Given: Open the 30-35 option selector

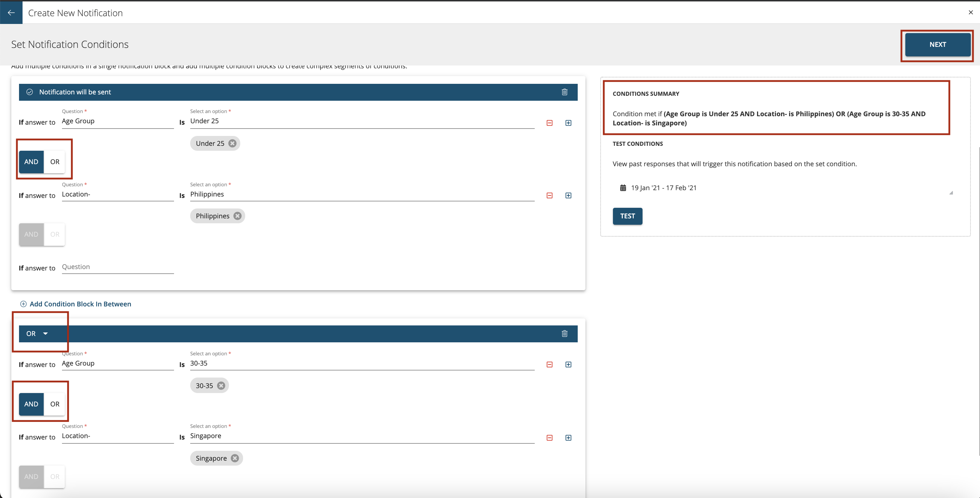Looking at the screenshot, I should (362, 363).
